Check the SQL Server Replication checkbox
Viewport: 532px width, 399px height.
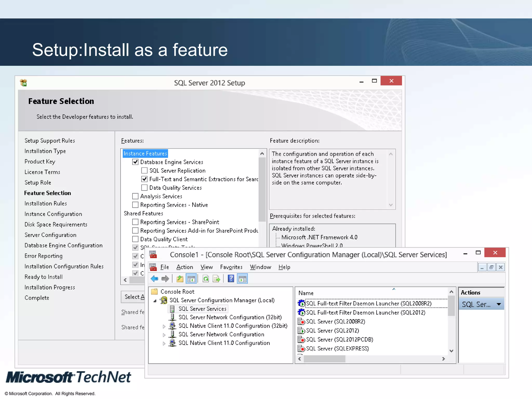144,170
